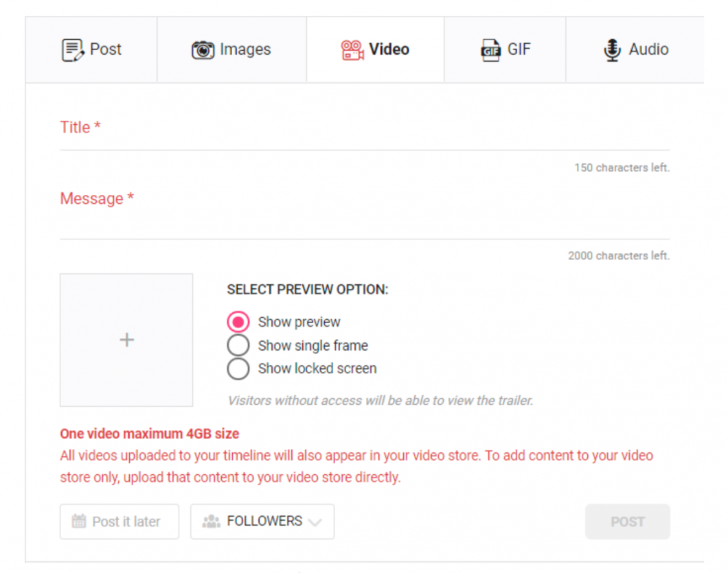Image resolution: width=728 pixels, height=573 pixels.
Task: Select the Show preview option
Action: (x=238, y=321)
